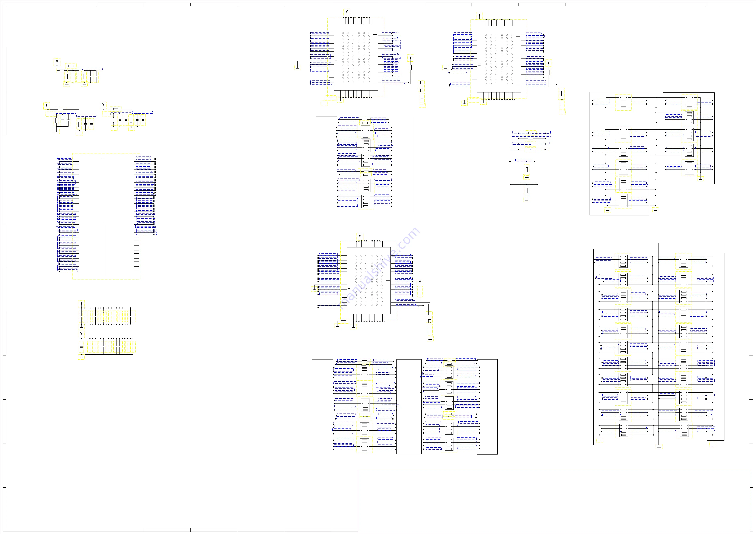The image size is (756, 535).
Task: Select the tall connector block at far left
Action: [106, 216]
